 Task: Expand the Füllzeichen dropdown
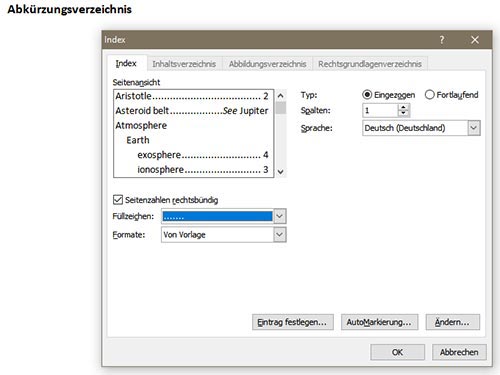tap(279, 216)
